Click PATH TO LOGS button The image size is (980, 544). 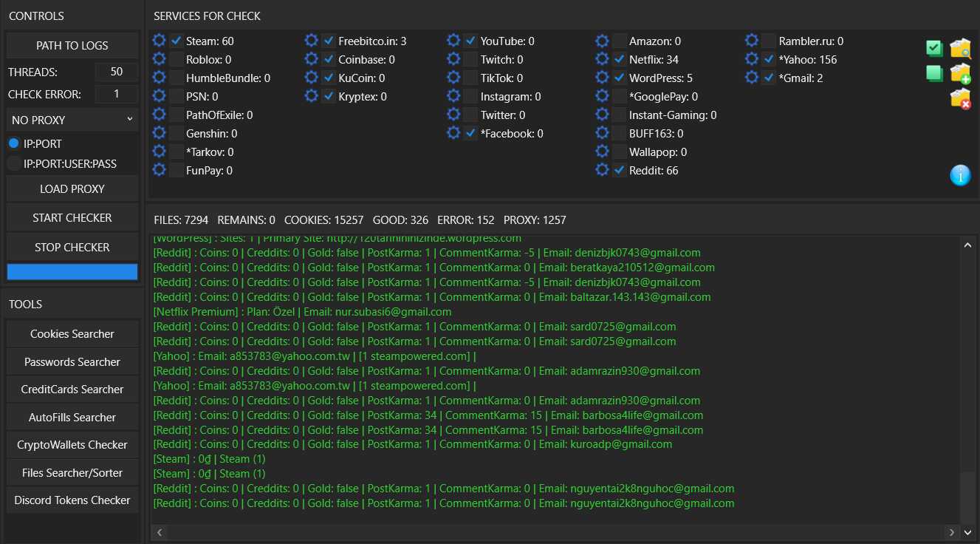pos(72,46)
